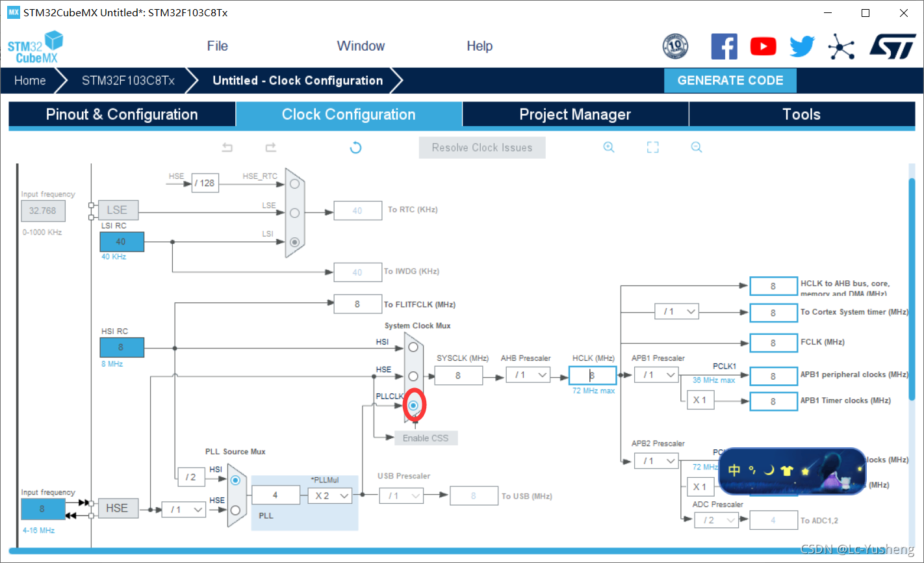Open the File menu
The width and height of the screenshot is (924, 563).
tap(218, 46)
